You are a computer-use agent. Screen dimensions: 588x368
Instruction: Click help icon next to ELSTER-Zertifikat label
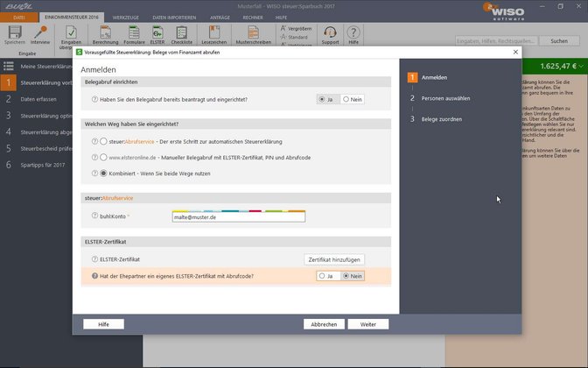pyautogui.click(x=94, y=259)
